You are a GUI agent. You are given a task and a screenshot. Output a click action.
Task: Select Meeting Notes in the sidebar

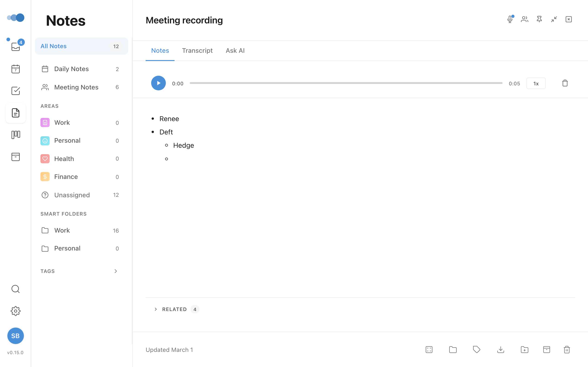tap(76, 87)
